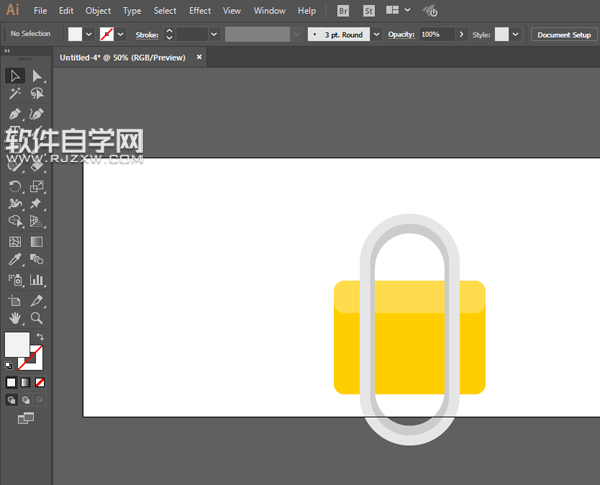Open the Effect menu

pos(200,11)
